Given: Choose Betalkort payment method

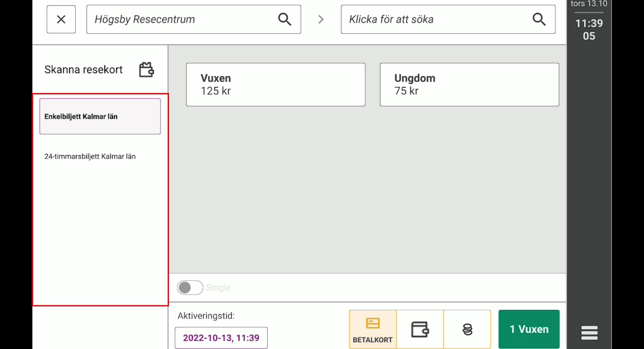Looking at the screenshot, I should 373,329.
